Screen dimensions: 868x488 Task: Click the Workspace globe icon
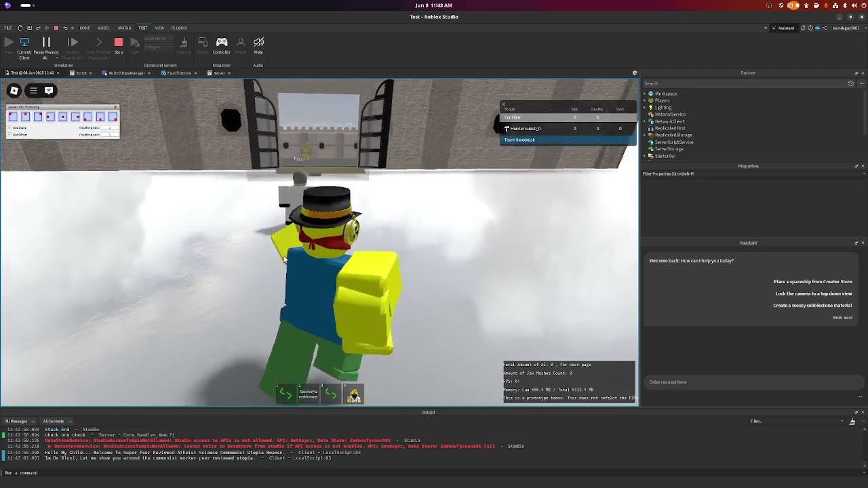pyautogui.click(x=651, y=94)
